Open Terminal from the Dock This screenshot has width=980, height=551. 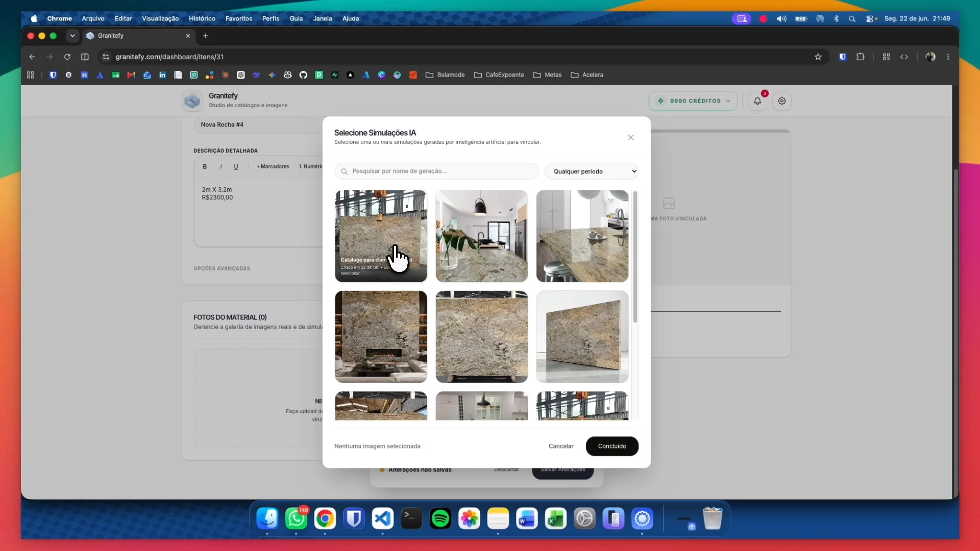411,519
